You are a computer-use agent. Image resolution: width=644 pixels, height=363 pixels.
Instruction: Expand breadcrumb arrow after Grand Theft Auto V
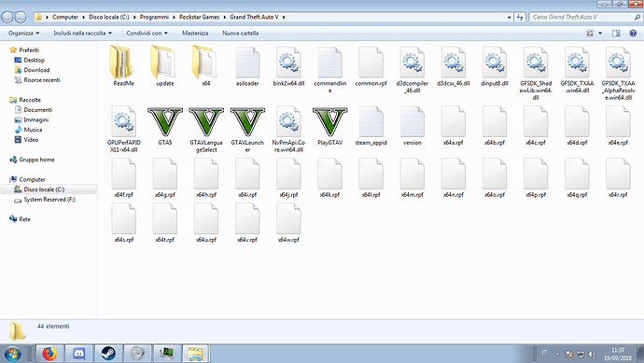tap(284, 17)
